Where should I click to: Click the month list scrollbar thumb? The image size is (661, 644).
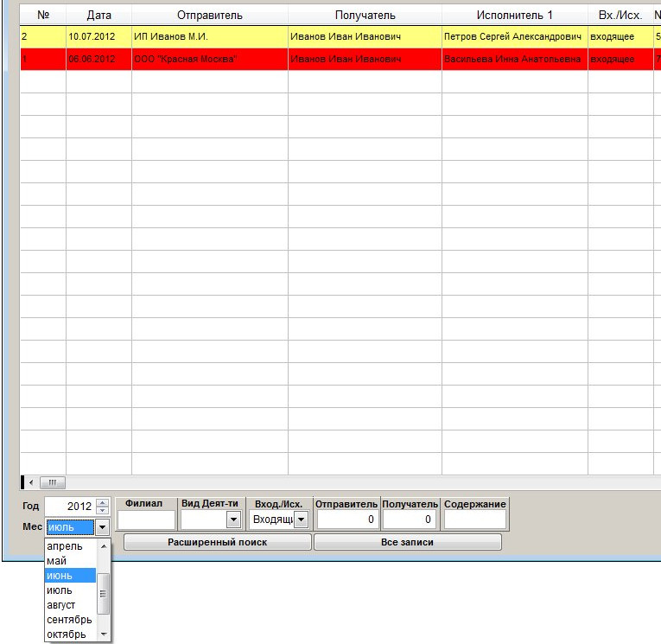(x=104, y=594)
